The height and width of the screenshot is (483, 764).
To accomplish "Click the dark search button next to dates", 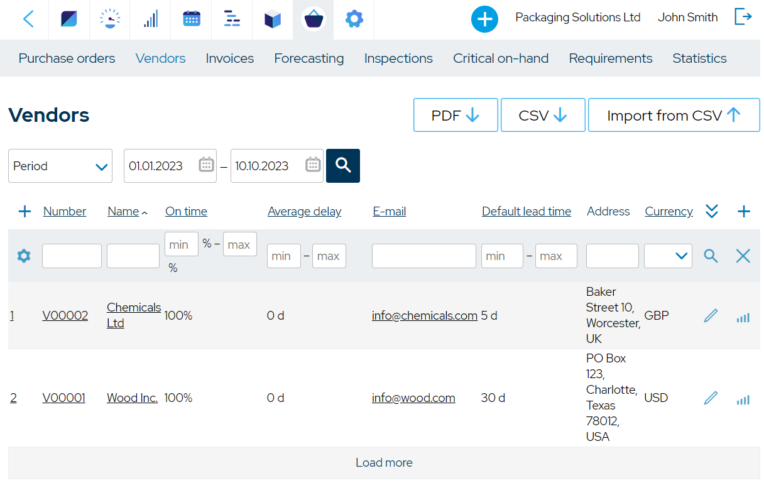I will [x=343, y=166].
